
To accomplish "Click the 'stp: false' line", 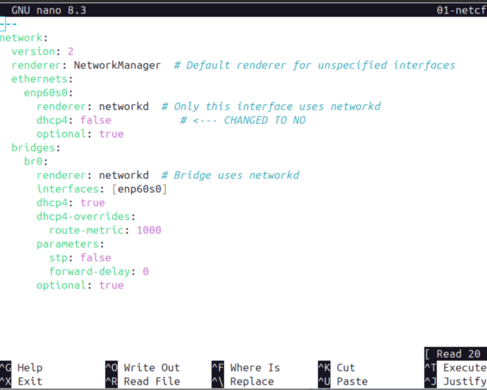I will [x=80, y=258].
